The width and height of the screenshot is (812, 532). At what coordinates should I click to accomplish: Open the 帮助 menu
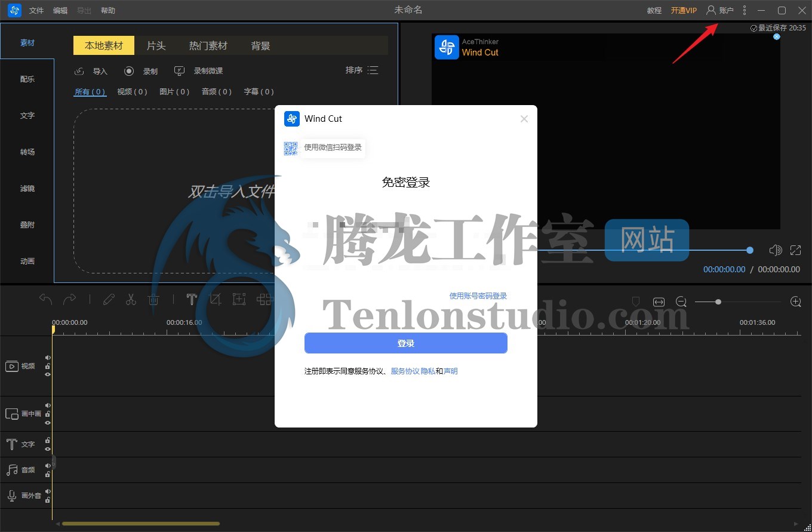[108, 11]
